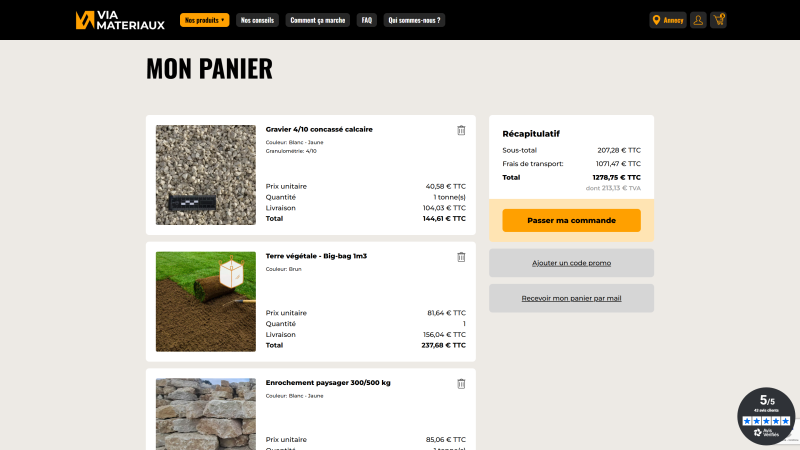Change the Annecy location selector
This screenshot has width=800, height=450.
click(668, 20)
